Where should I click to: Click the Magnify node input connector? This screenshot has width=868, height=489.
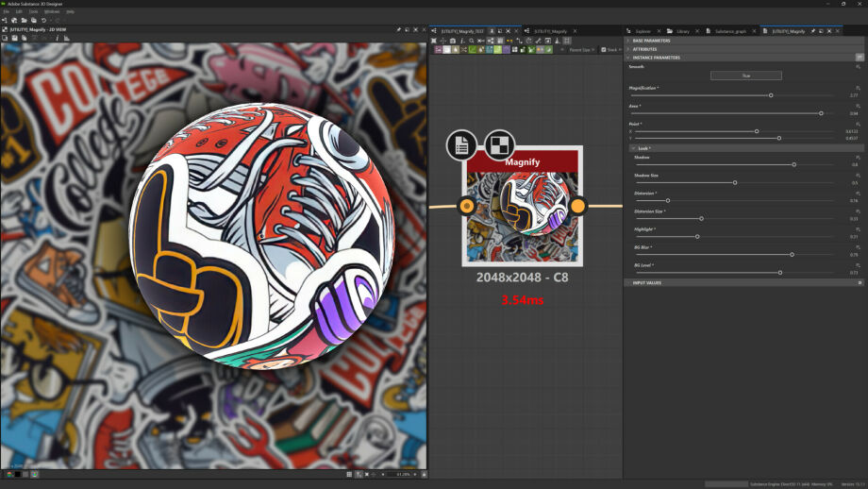(x=467, y=206)
